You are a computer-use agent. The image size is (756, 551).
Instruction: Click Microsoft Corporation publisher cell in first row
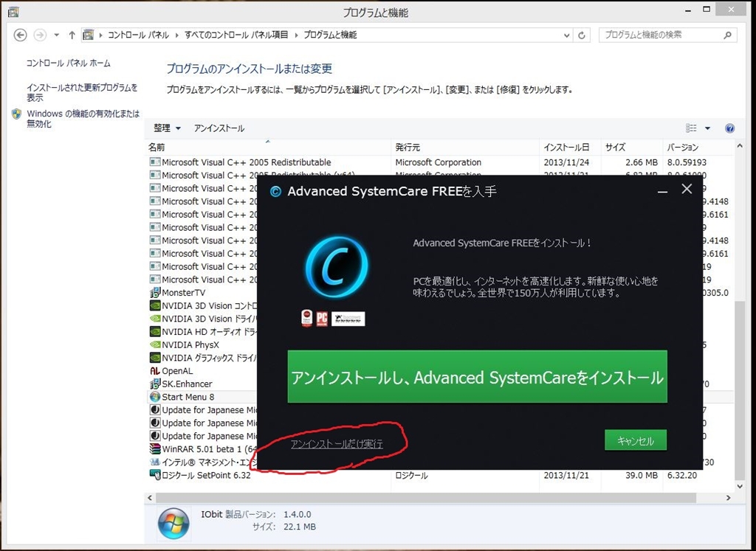pos(439,162)
